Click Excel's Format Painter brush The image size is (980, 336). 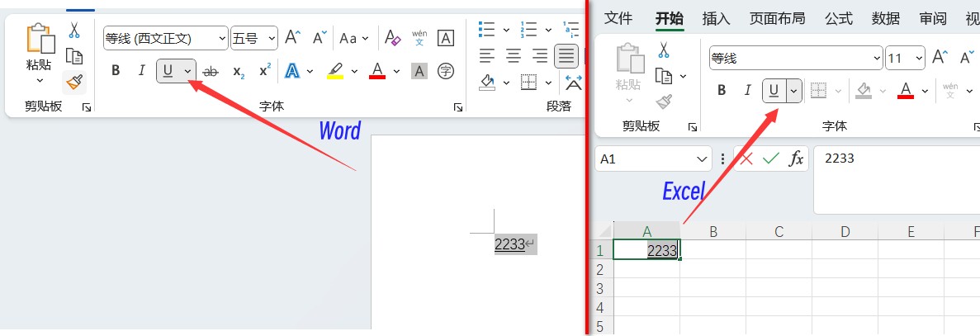pos(664,102)
